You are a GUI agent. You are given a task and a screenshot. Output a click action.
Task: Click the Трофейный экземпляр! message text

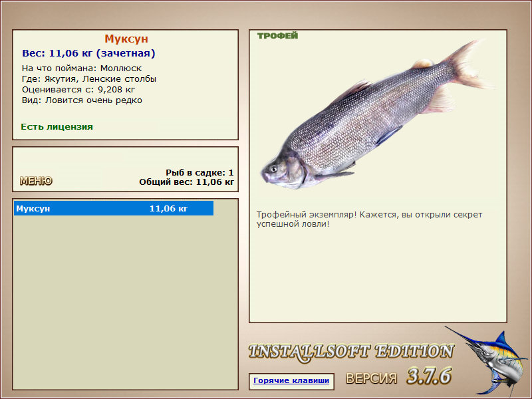pyautogui.click(x=369, y=219)
